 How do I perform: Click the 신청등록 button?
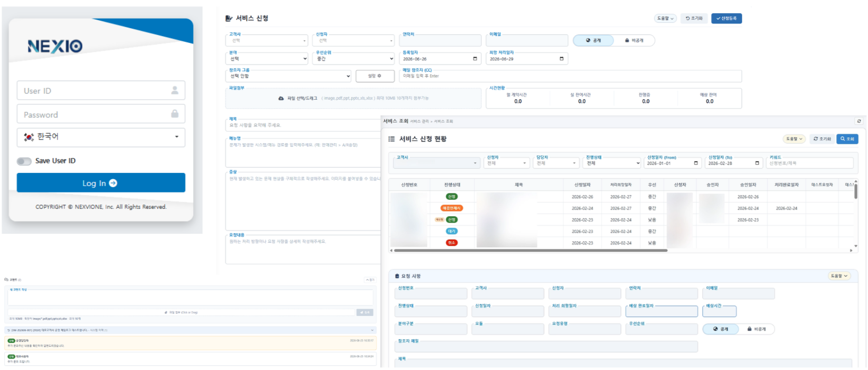727,19
